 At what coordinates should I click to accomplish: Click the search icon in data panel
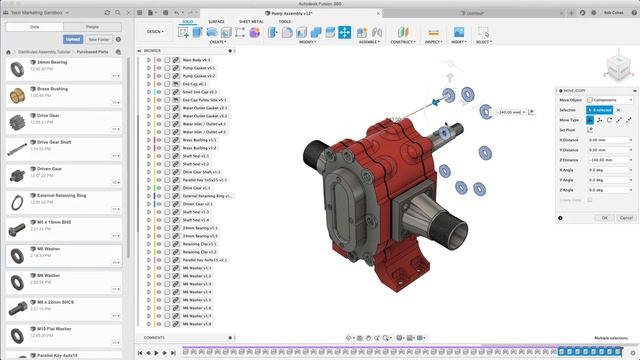[118, 13]
